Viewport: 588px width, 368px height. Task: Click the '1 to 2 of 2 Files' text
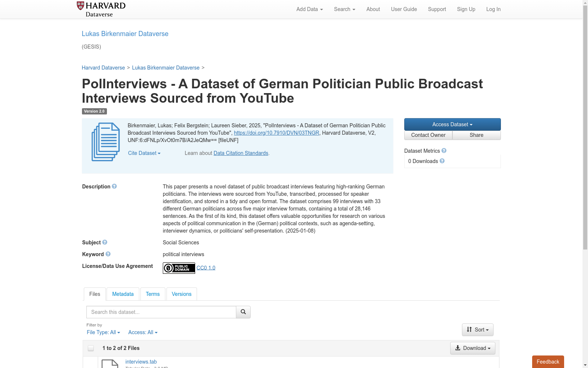click(121, 348)
